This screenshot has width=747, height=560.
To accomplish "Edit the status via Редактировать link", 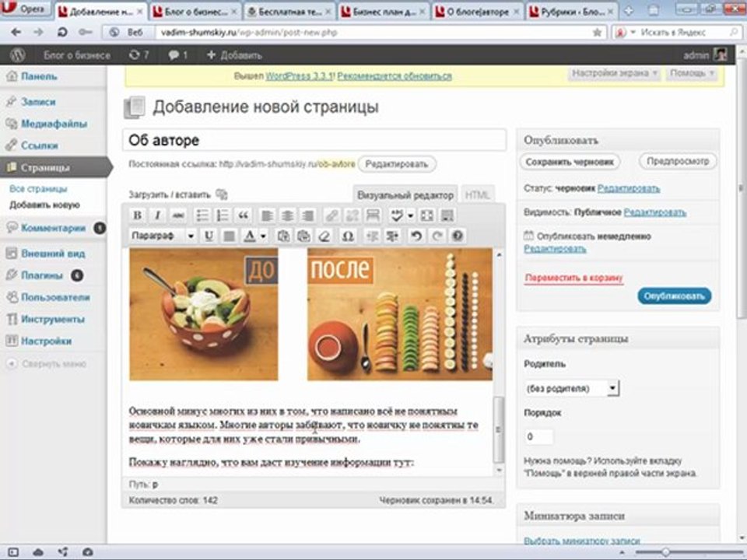I will (x=629, y=188).
